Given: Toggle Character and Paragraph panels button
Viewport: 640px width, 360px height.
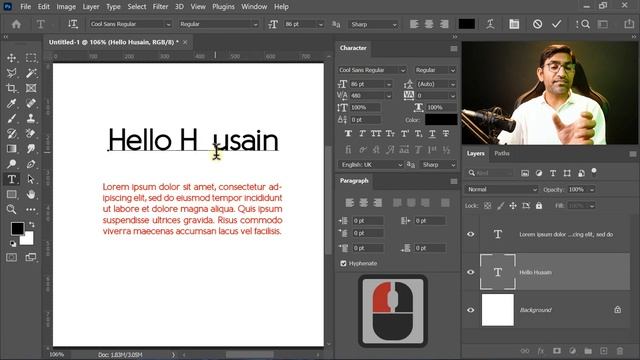Looking at the screenshot, I should (514, 24).
